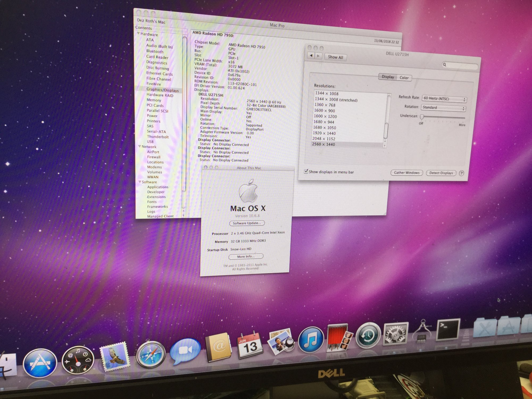Viewport: 532px width, 399px height.
Task: Collapse the Hardware tree section
Action: click(x=138, y=34)
